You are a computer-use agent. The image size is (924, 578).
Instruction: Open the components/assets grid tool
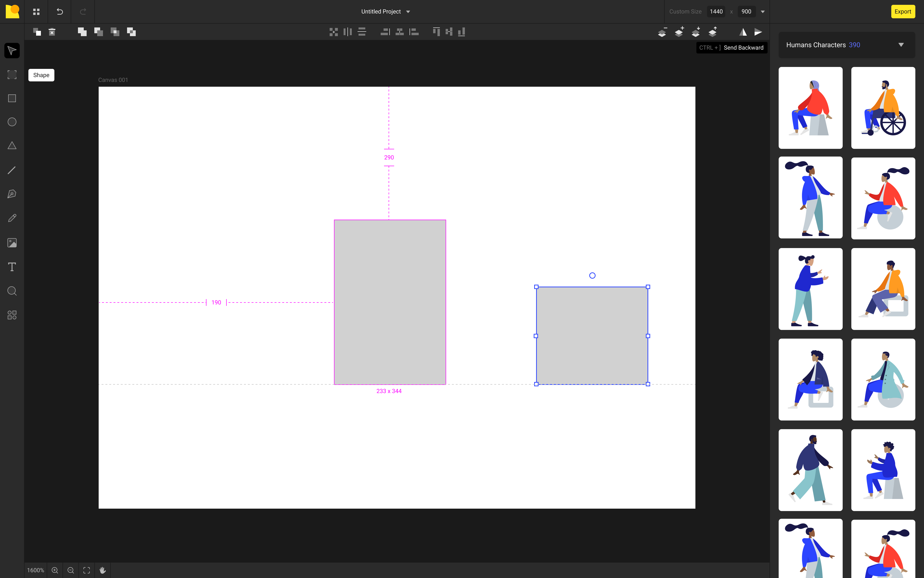click(12, 315)
